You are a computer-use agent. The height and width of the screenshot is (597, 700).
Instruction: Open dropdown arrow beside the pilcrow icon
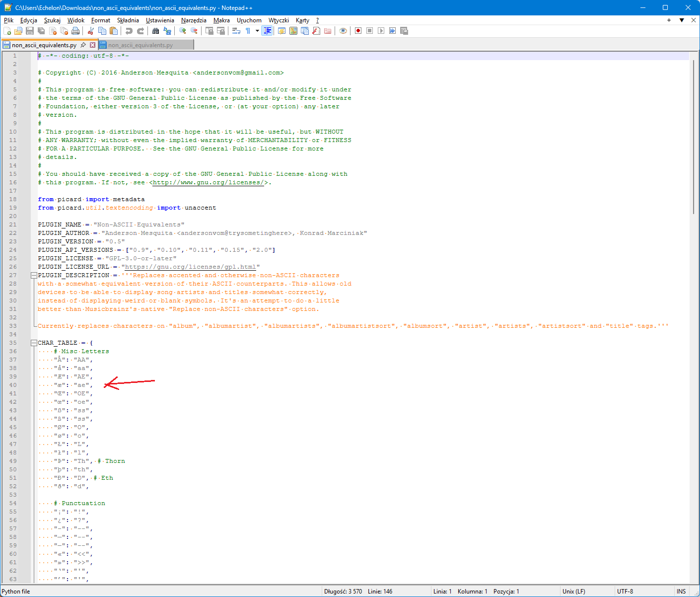point(257,31)
